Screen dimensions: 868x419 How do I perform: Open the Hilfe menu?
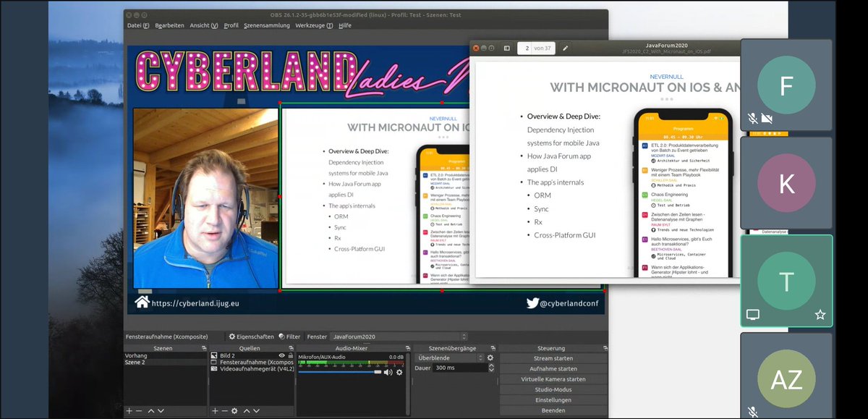tap(345, 25)
